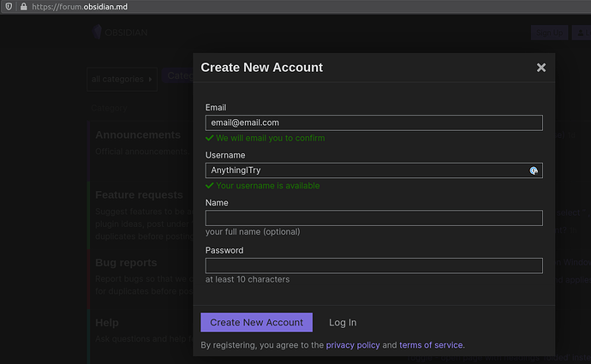
Task: Switch to Log In
Action: click(x=343, y=323)
